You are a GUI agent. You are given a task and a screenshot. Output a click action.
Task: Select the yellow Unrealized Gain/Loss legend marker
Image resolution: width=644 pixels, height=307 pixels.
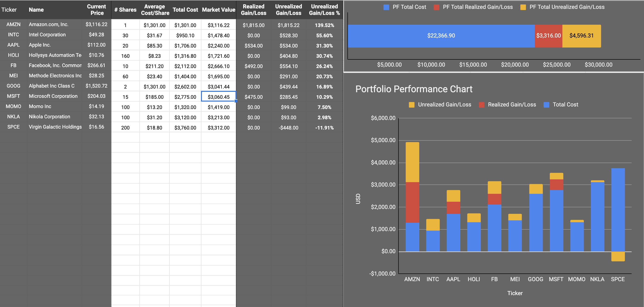click(412, 104)
